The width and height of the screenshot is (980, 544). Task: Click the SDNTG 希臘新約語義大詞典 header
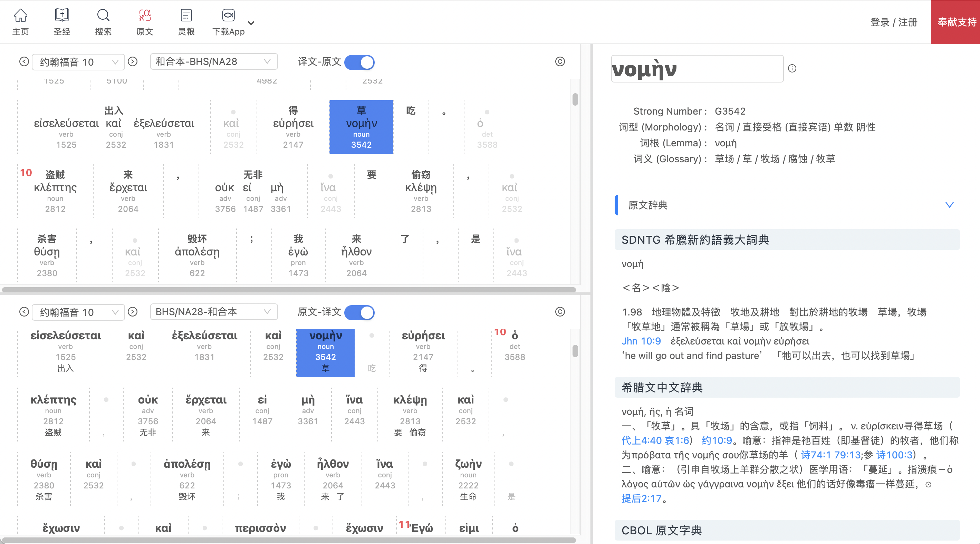pyautogui.click(x=787, y=240)
